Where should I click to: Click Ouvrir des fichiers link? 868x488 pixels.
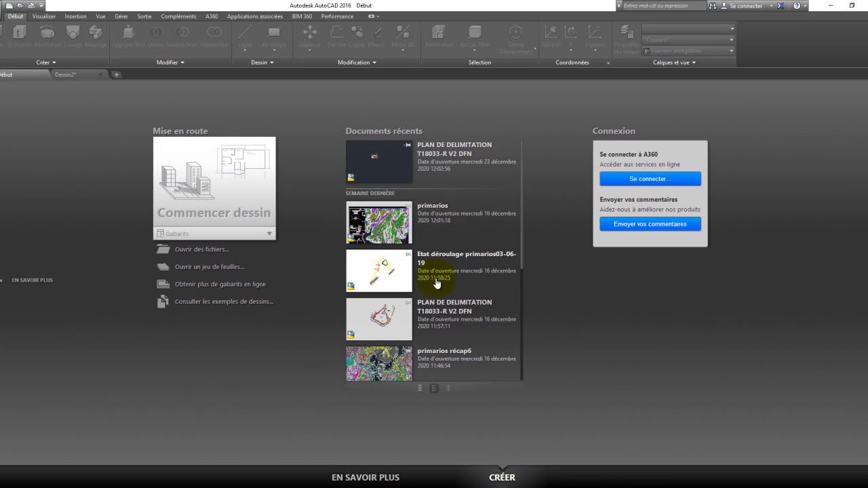point(202,249)
